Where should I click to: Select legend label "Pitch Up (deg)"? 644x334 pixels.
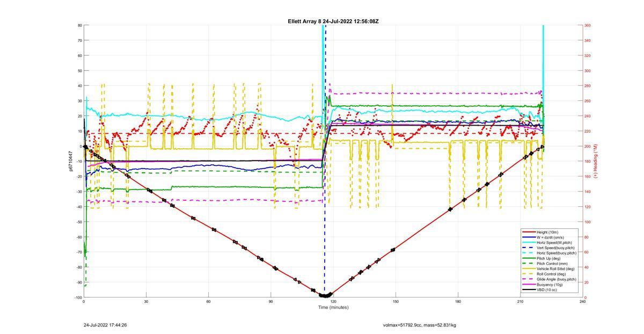click(549, 258)
